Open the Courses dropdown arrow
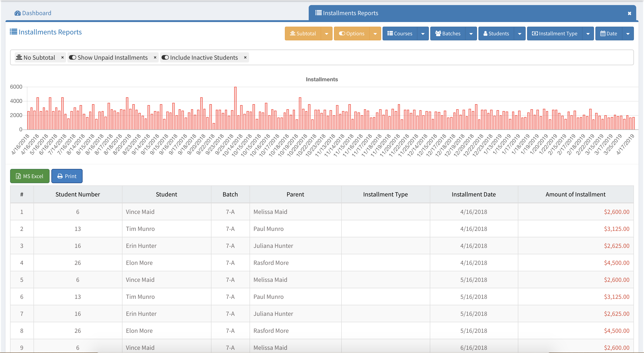Screen dimensions: 644x353 click(423, 34)
